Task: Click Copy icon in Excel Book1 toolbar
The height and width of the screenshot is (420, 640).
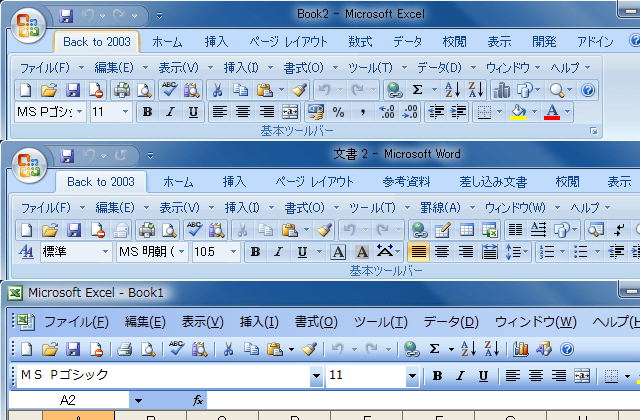Action: click(251, 349)
